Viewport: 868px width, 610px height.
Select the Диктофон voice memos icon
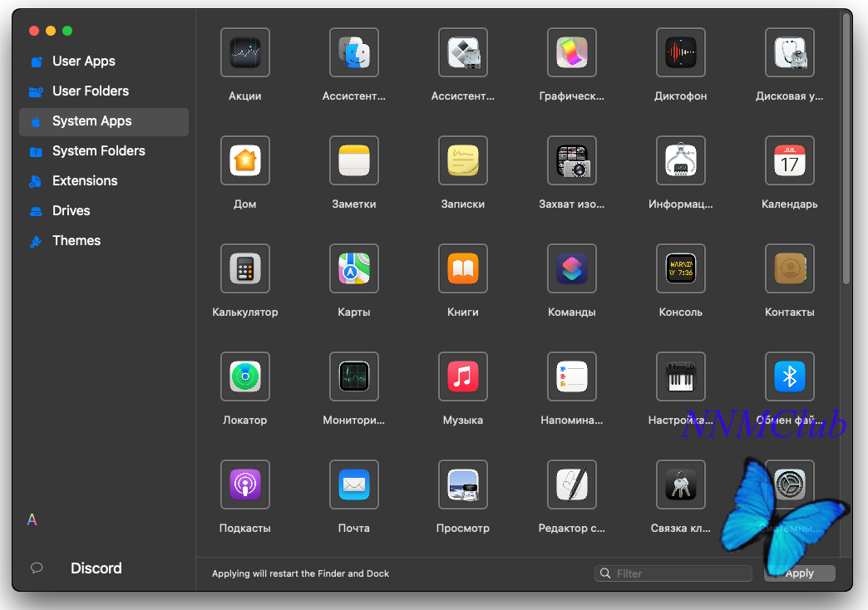(681, 52)
